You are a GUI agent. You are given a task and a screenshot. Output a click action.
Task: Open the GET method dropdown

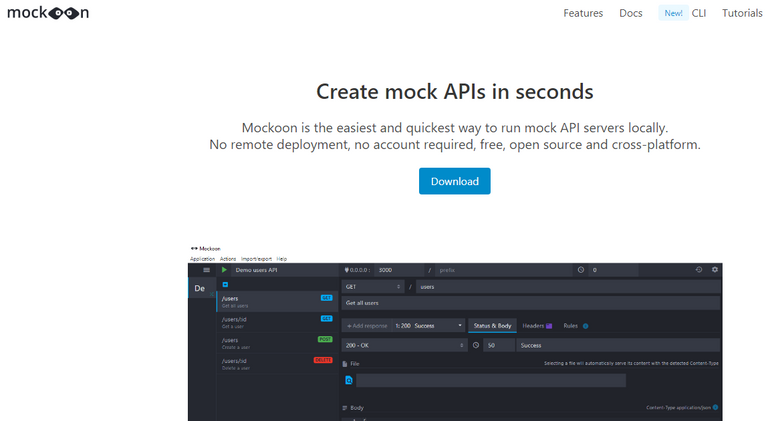(372, 287)
